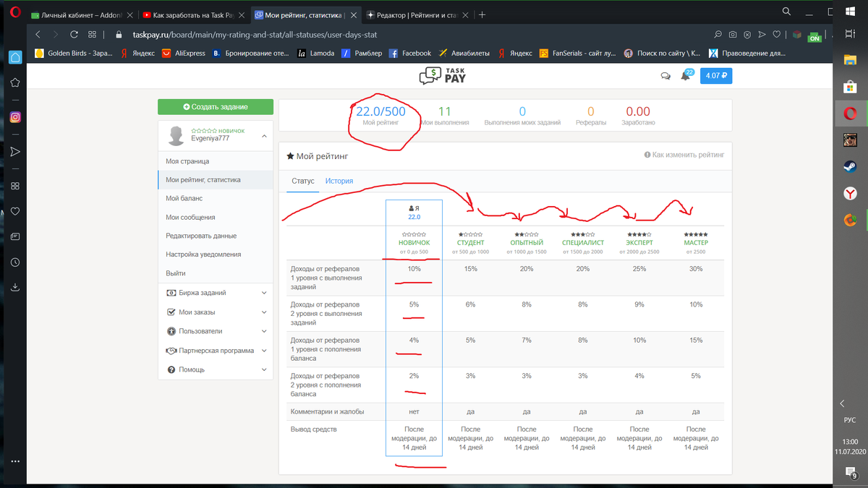Switch to Редактор | Рейтинги browser tab
868x488 pixels.
(x=416, y=14)
